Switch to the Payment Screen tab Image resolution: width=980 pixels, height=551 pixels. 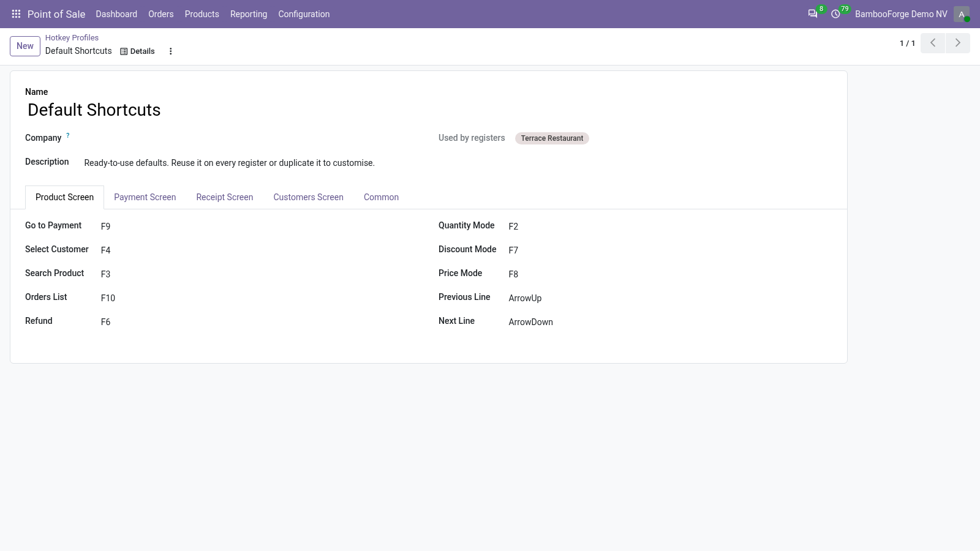[x=145, y=197]
